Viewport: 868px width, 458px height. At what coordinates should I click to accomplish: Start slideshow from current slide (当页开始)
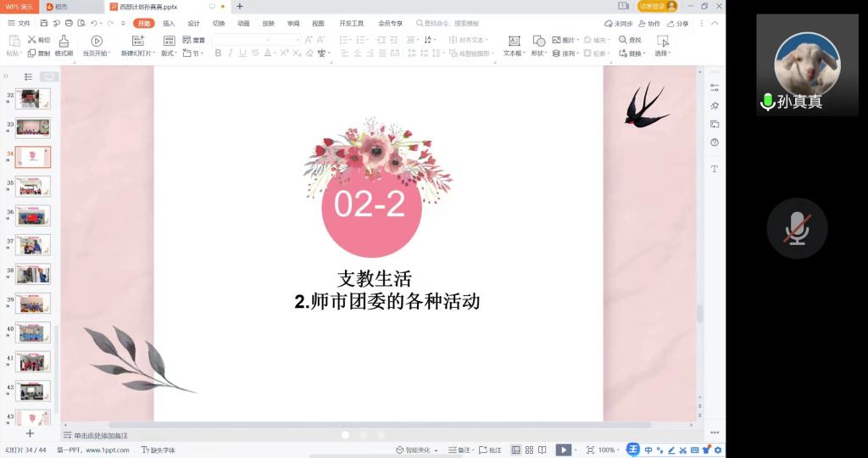tap(96, 45)
